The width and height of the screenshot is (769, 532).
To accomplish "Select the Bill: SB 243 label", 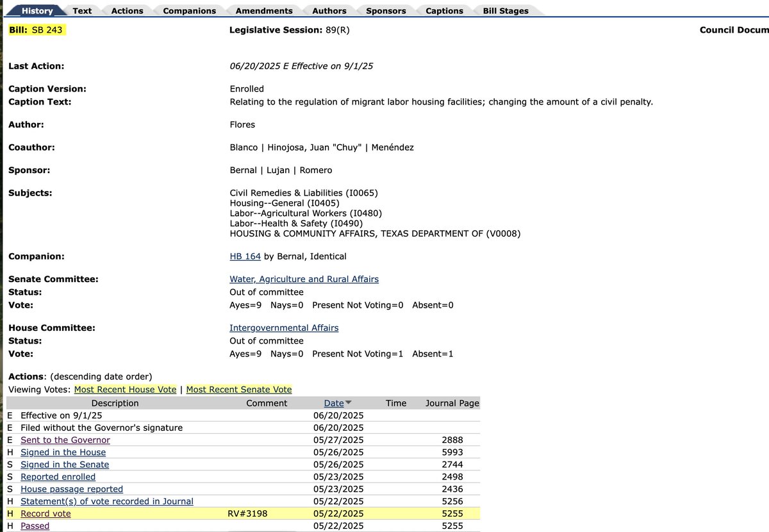I will coord(36,29).
